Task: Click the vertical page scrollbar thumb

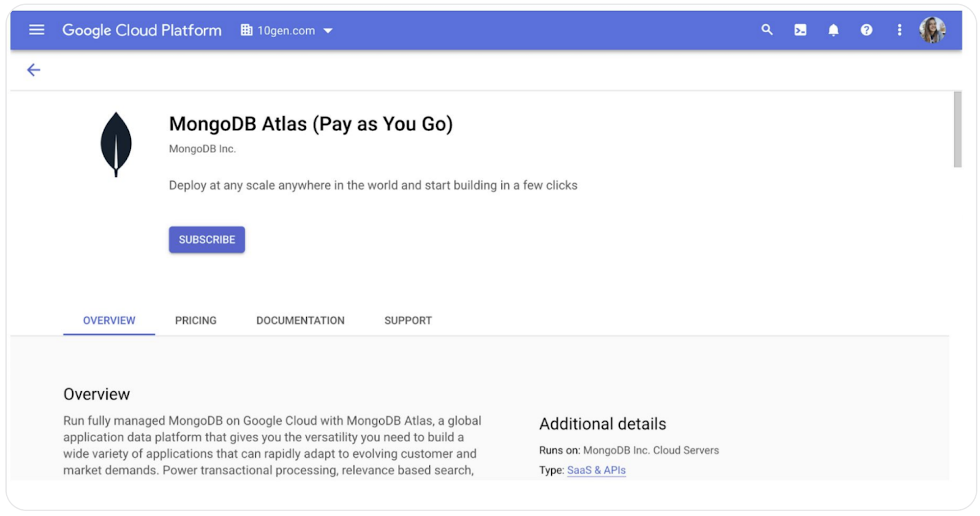Action: click(x=957, y=130)
